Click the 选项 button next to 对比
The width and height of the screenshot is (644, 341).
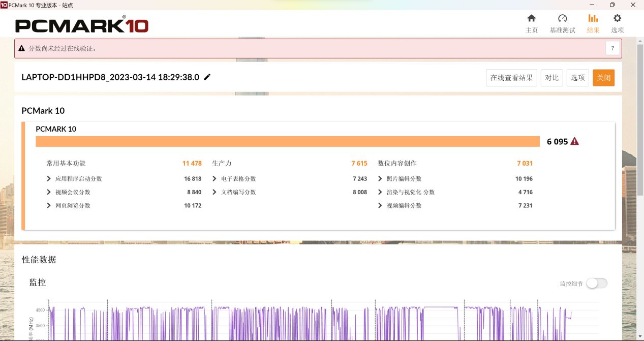pos(577,78)
